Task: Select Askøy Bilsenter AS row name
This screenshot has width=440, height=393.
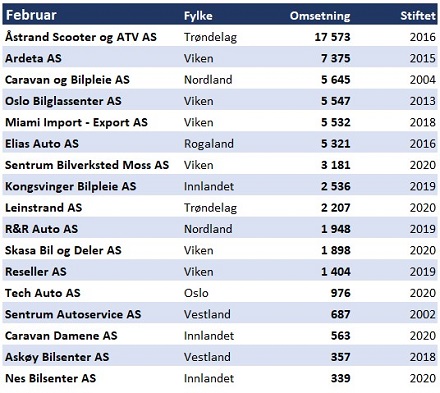Action: tap(57, 357)
